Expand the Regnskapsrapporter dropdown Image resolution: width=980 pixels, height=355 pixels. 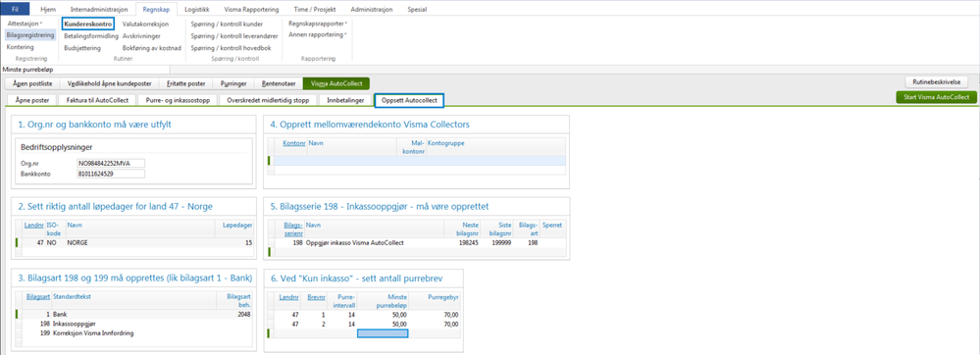318,24
